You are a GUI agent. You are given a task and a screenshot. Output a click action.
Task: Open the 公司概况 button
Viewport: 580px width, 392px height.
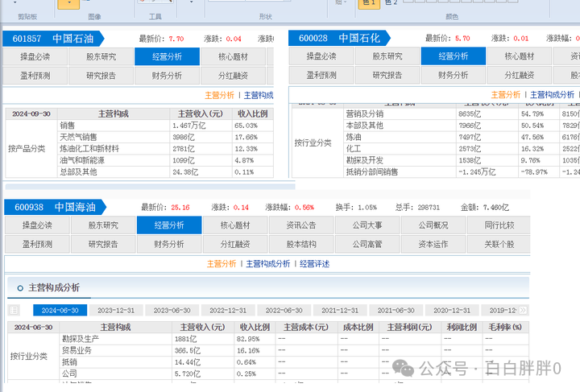pos(433,225)
